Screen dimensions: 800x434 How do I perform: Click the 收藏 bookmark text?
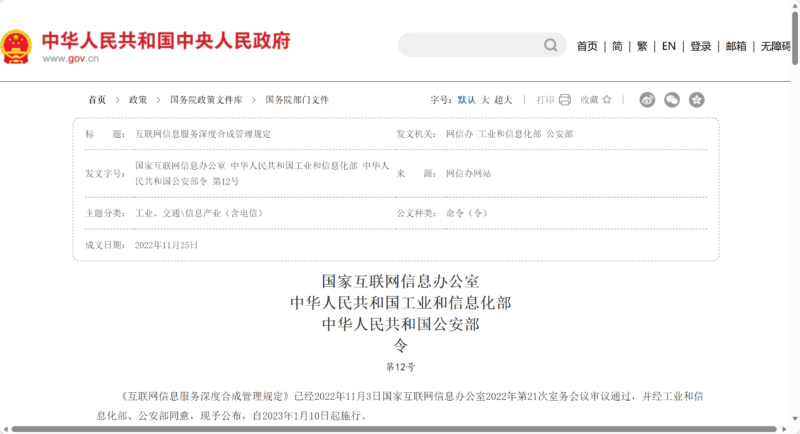click(589, 100)
